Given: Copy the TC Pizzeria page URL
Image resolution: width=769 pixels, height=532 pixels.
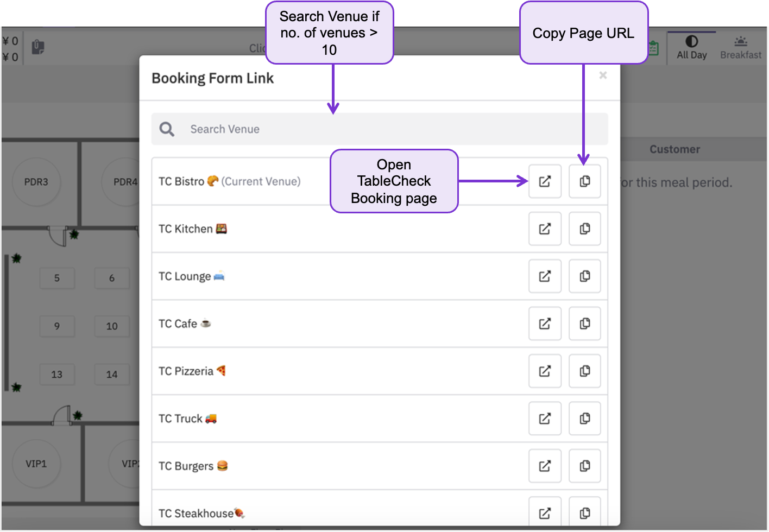Looking at the screenshot, I should (x=585, y=371).
